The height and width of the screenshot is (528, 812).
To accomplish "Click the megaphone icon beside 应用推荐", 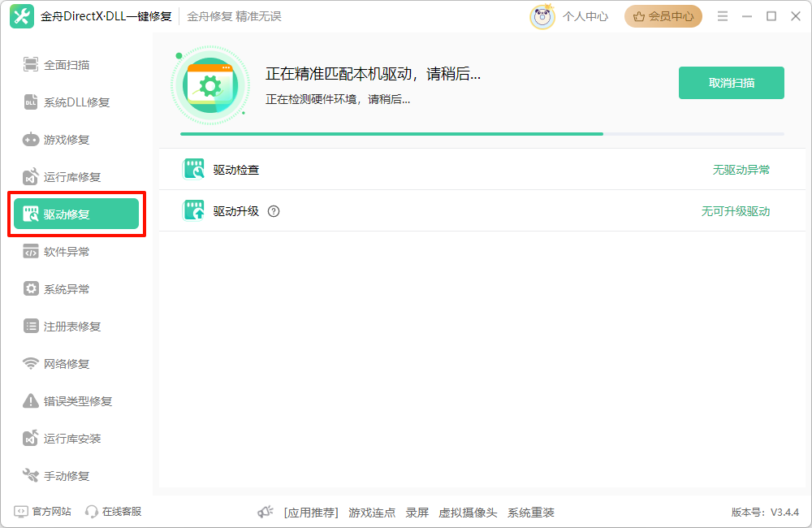I will pyautogui.click(x=266, y=511).
